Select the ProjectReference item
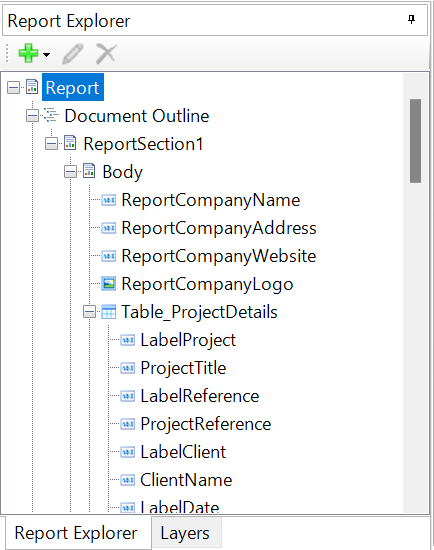The width and height of the screenshot is (434, 550). 206,424
